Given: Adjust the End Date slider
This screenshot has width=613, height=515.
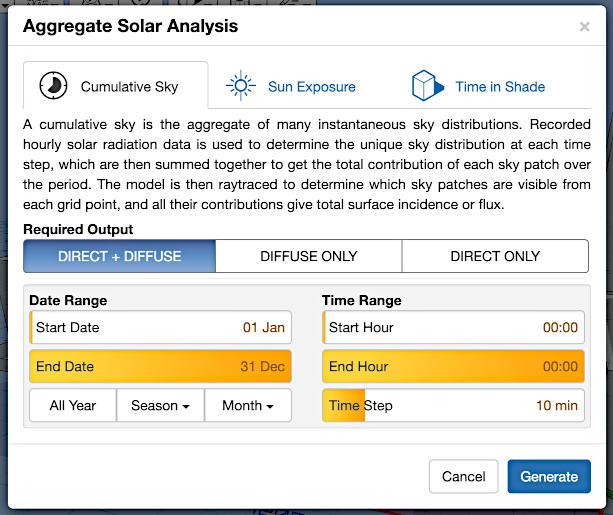Looking at the screenshot, I should pyautogui.click(x=160, y=366).
